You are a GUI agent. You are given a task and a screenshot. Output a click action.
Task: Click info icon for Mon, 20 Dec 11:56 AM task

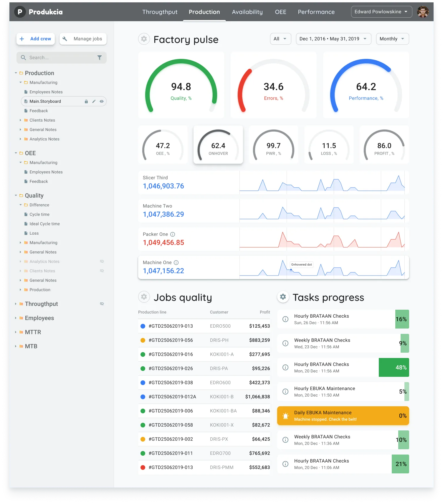tap(285, 367)
